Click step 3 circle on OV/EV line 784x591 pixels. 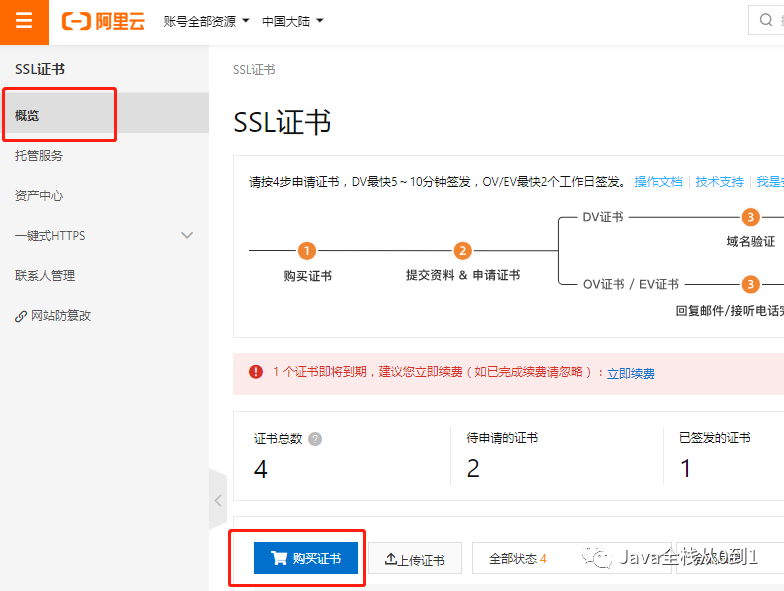(750, 284)
